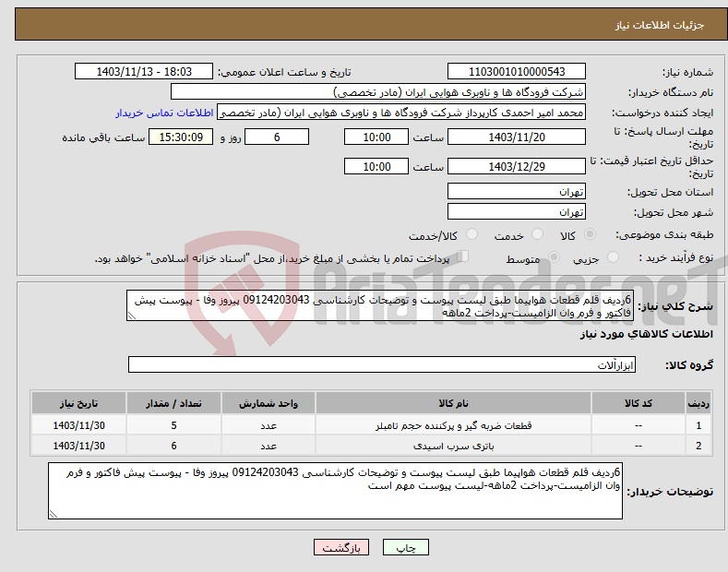Select the کالا/خدمت radio button

471,234
